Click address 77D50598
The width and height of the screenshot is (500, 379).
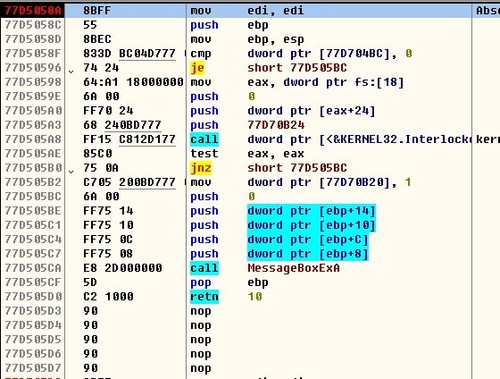click(33, 82)
